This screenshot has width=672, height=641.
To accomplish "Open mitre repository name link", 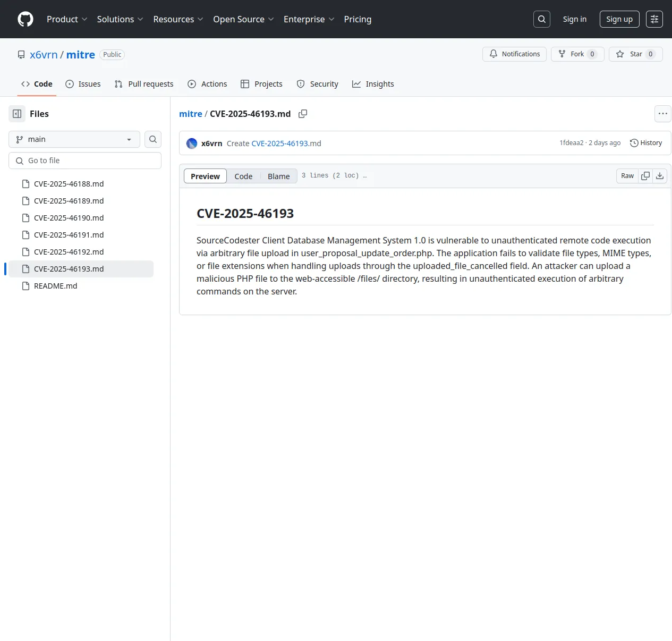I will pos(81,55).
